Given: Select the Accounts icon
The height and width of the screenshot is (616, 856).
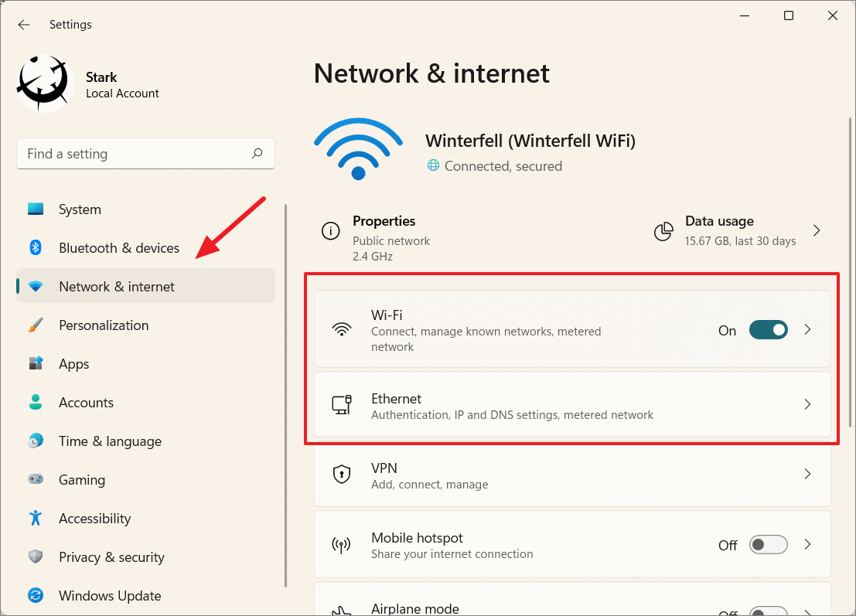Looking at the screenshot, I should [36, 402].
